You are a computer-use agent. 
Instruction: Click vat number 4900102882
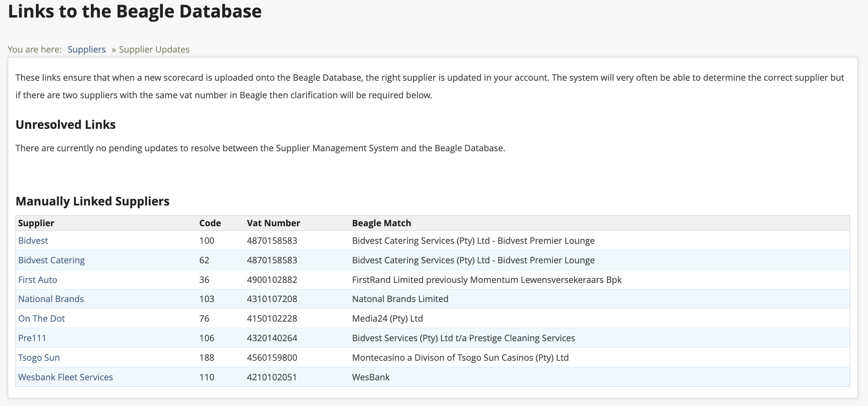click(272, 280)
